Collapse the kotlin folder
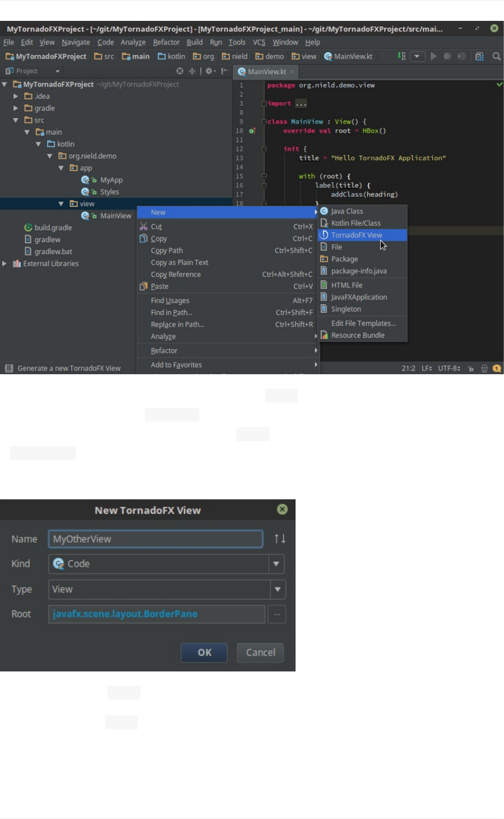The height and width of the screenshot is (819, 504). point(38,144)
